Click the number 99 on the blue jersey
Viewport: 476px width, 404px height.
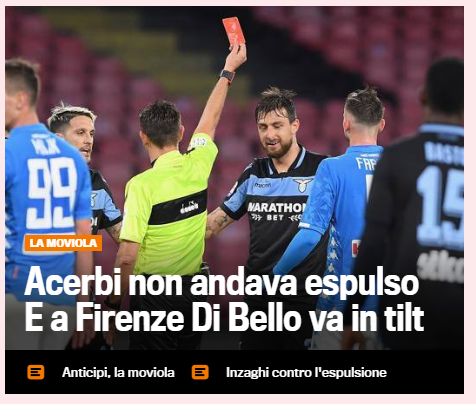click(x=52, y=193)
